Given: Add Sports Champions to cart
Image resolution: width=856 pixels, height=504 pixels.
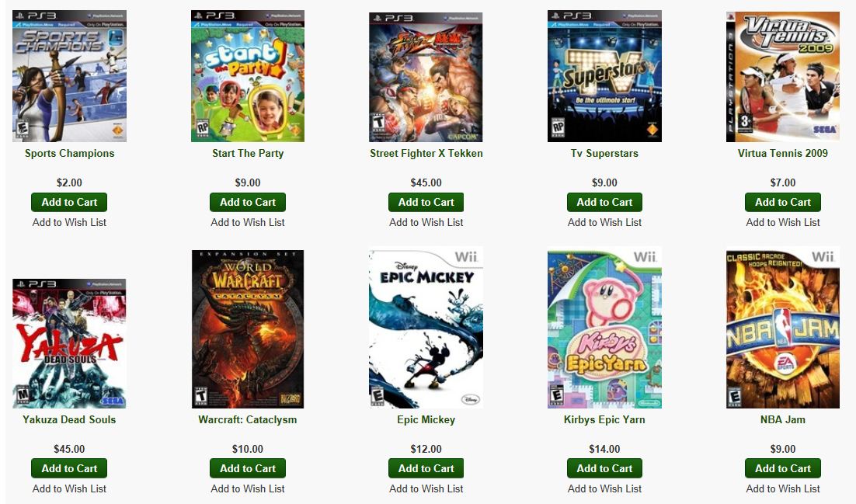Looking at the screenshot, I should click(x=69, y=202).
